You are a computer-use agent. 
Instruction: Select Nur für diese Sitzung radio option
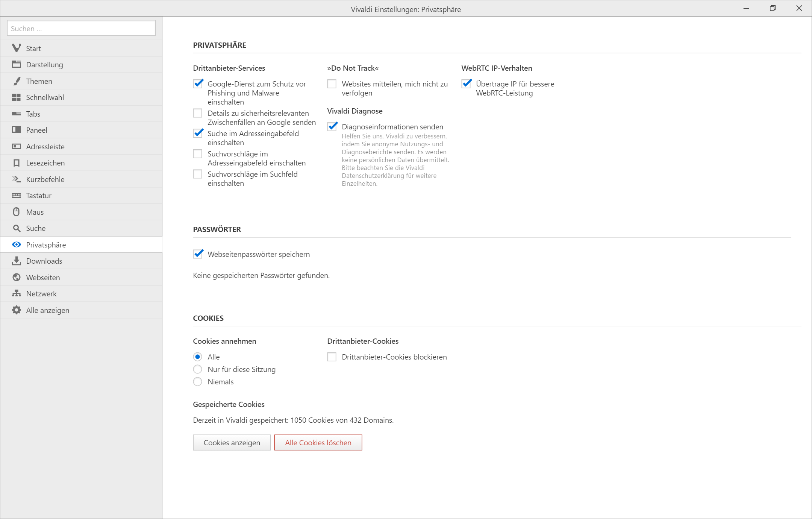[197, 369]
